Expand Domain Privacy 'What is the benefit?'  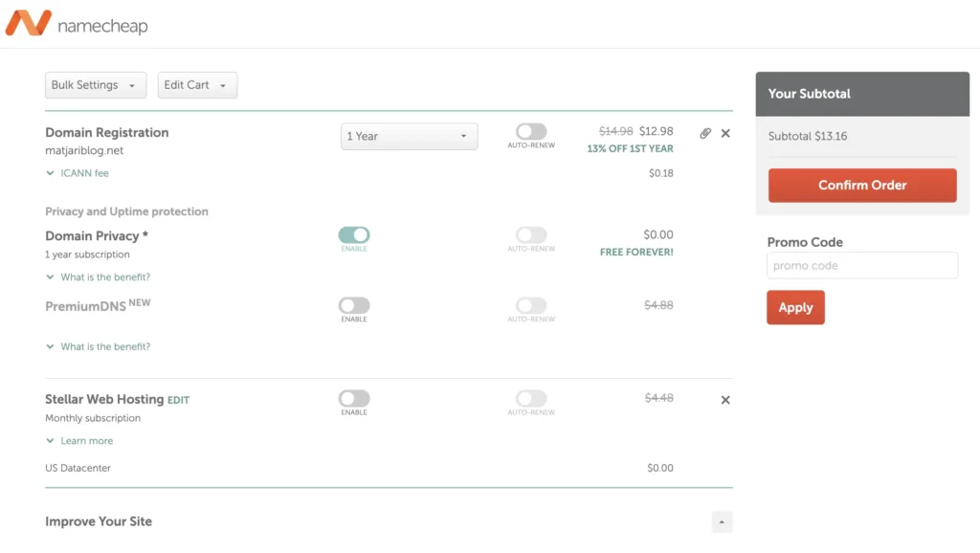(99, 276)
